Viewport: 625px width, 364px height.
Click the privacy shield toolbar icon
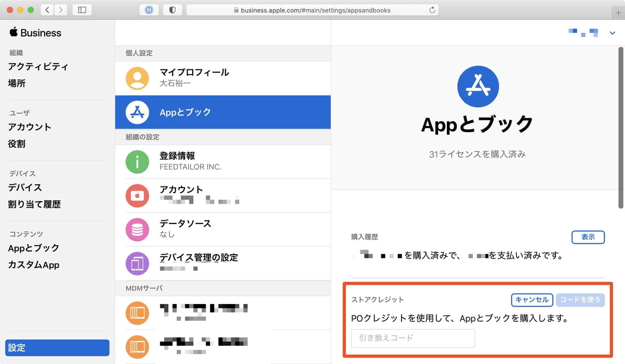tap(172, 10)
